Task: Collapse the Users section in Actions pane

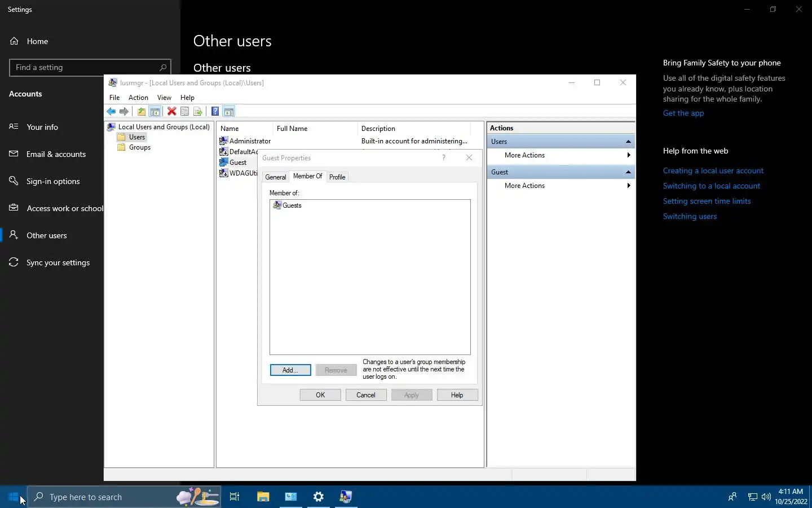Action: (628, 142)
